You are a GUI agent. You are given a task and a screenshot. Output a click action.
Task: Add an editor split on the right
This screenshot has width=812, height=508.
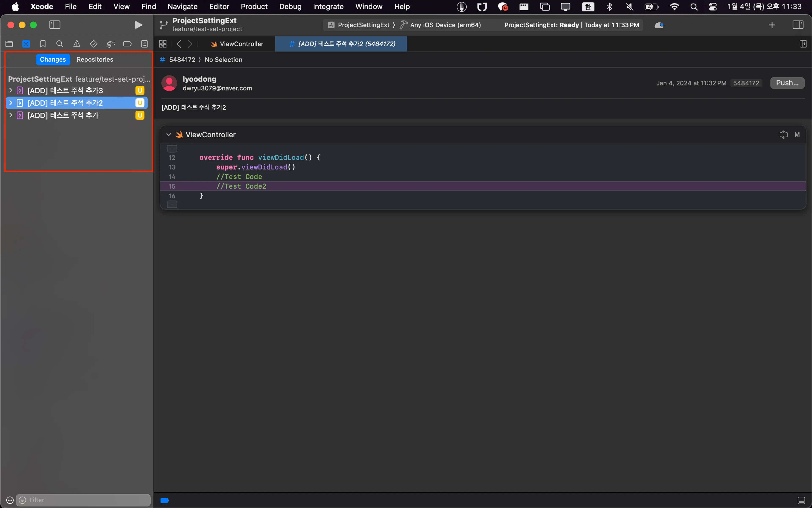point(803,44)
